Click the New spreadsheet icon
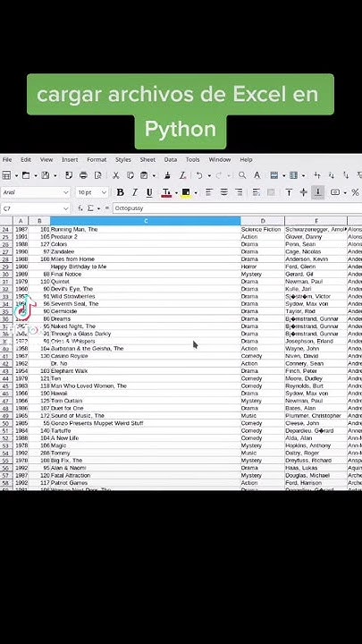Screen dimensions: 362x644 coord(6,175)
